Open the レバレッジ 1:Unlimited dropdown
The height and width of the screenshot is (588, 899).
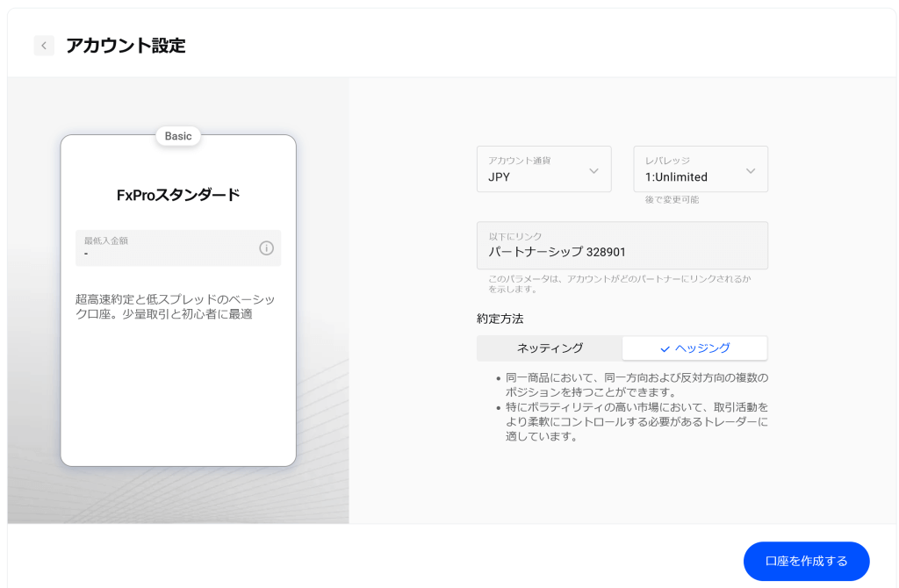(x=700, y=169)
